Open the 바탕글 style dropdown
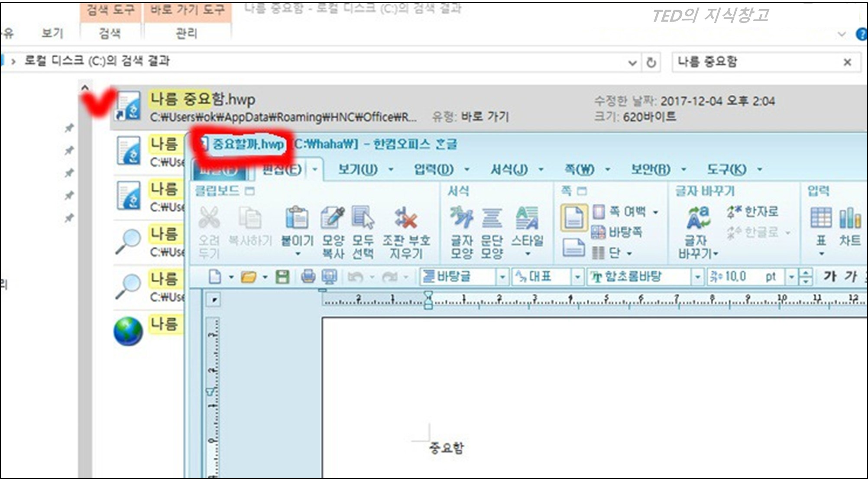 click(502, 276)
